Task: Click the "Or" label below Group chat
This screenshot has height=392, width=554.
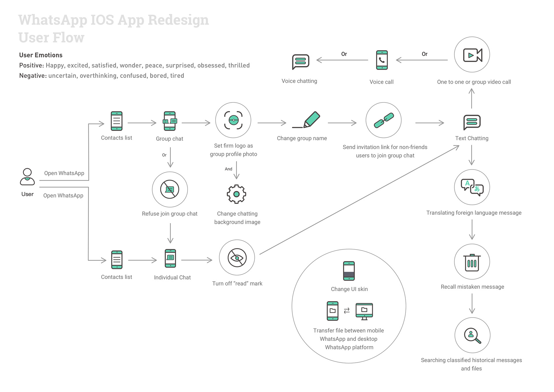Action: [x=164, y=155]
